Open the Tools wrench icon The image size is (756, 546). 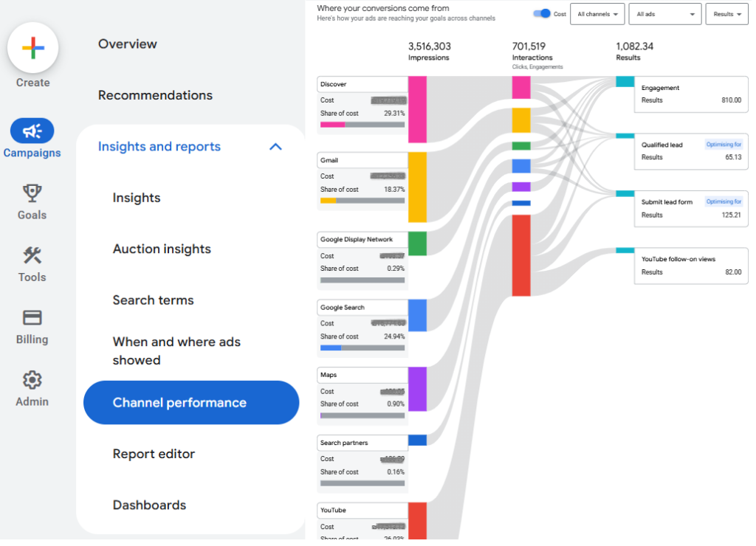coord(32,256)
